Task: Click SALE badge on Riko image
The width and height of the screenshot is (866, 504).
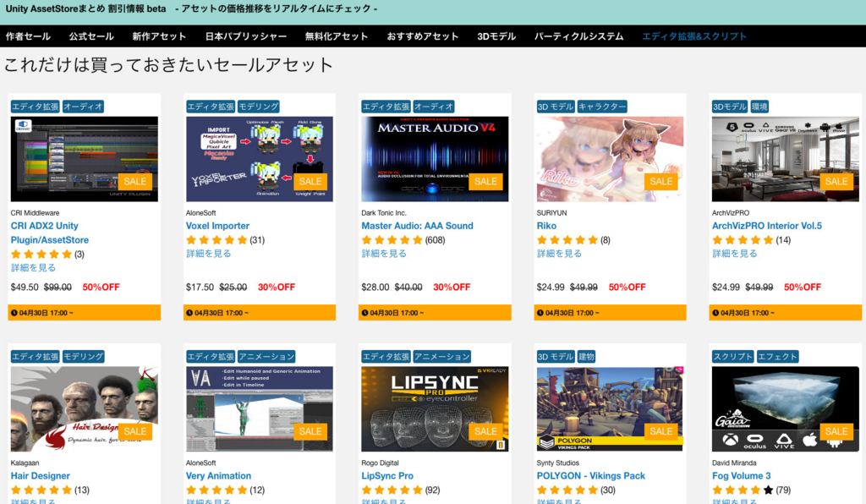Action: pyautogui.click(x=661, y=182)
